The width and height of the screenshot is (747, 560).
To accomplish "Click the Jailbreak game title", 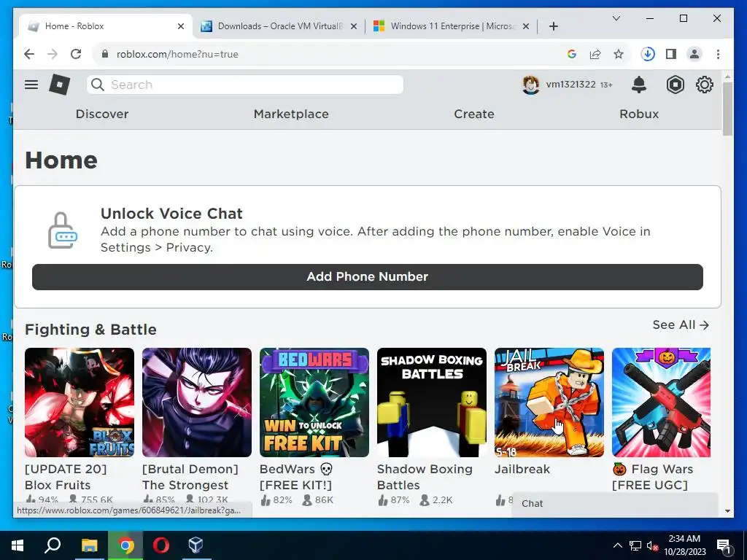I will [522, 469].
